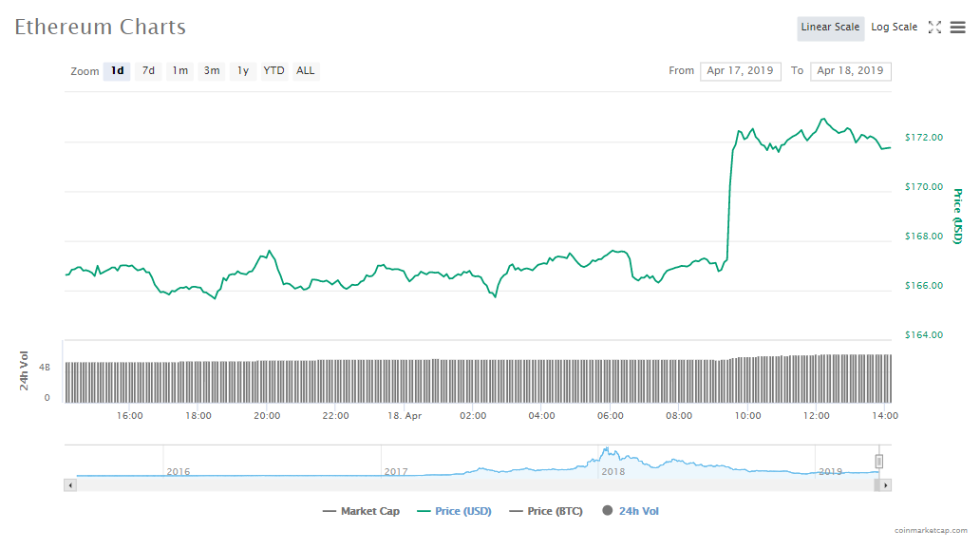The width and height of the screenshot is (980, 549).
Task: Set zoom to 1m
Action: pos(179,71)
